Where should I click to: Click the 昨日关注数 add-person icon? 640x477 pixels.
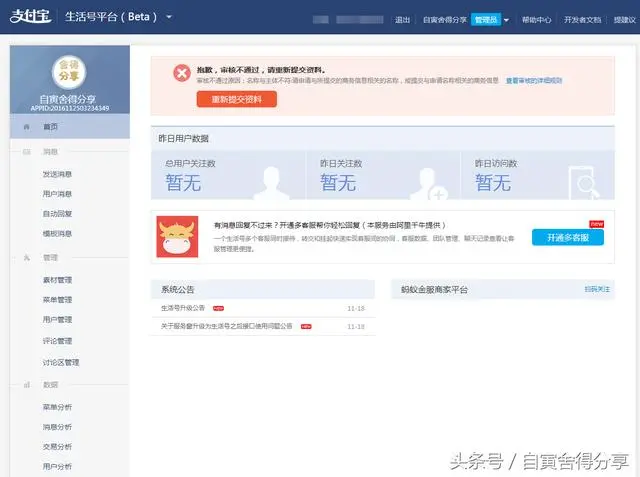(429, 184)
